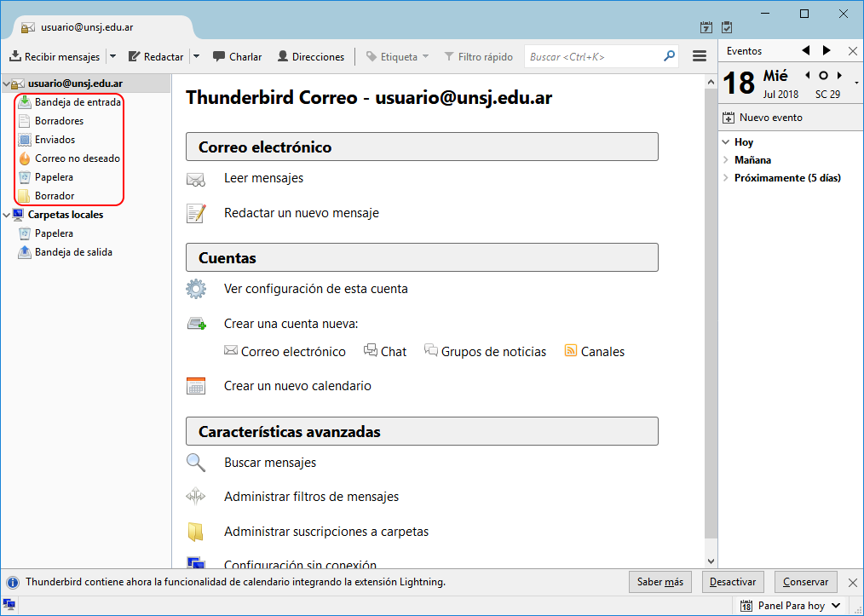This screenshot has width=864, height=616.
Task: Open the mini-day options dropdown arrow
Action: click(x=857, y=83)
